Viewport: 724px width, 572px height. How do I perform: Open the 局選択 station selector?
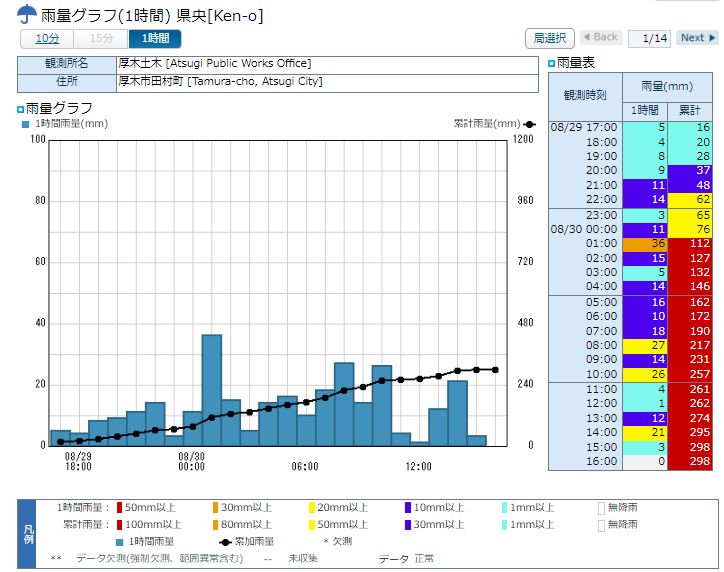tap(550, 38)
